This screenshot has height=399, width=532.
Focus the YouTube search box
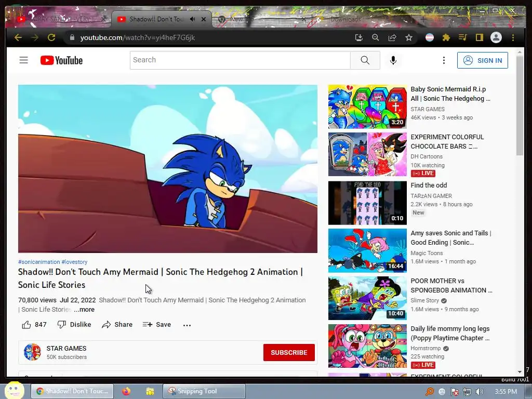click(x=240, y=60)
